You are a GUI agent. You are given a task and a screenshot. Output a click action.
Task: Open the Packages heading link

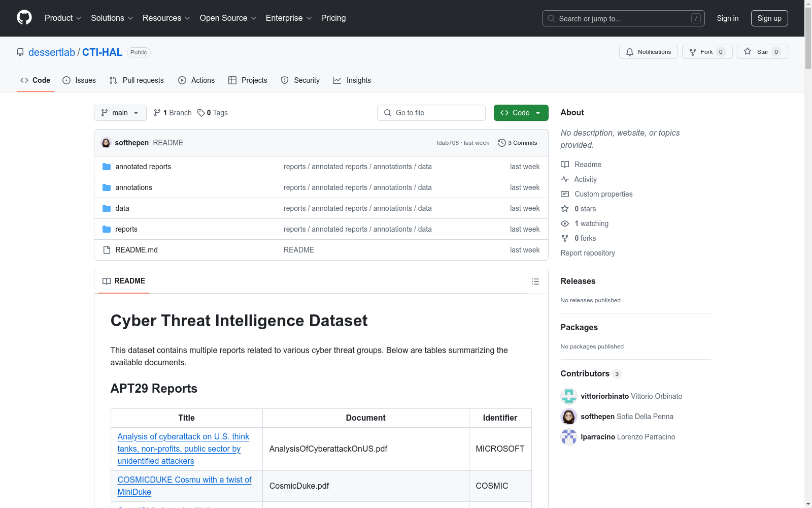coord(579,327)
